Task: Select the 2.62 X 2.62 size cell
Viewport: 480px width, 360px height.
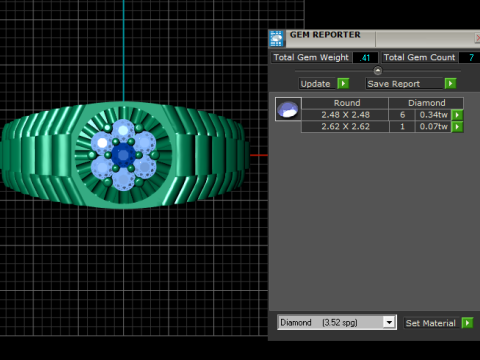Action: (x=345, y=127)
